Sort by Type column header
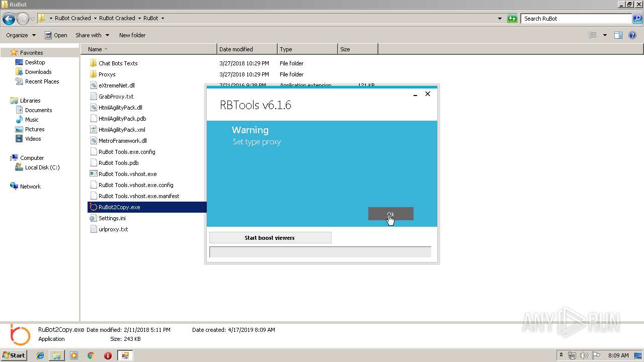 [307, 49]
